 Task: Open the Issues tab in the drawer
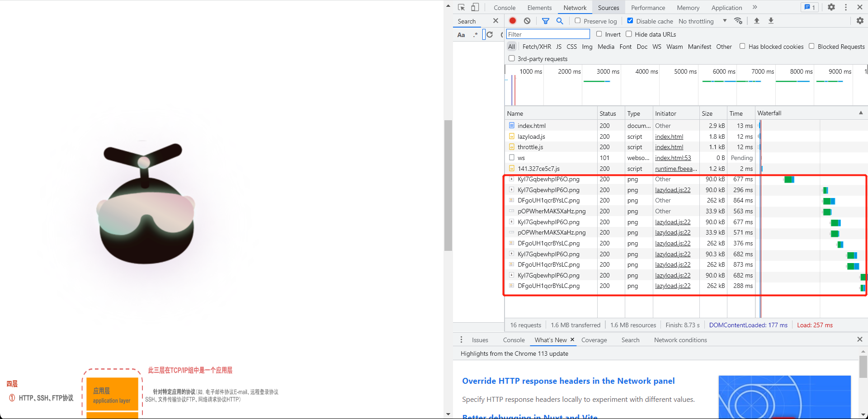480,340
